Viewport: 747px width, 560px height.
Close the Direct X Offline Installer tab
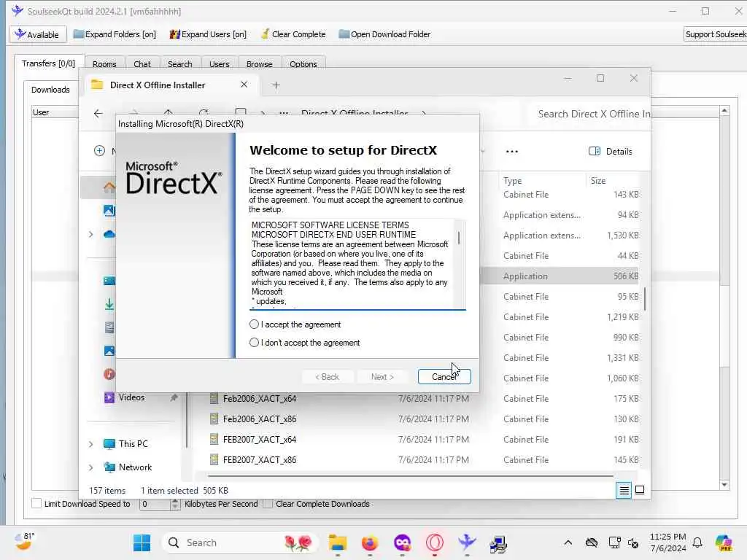click(x=244, y=85)
